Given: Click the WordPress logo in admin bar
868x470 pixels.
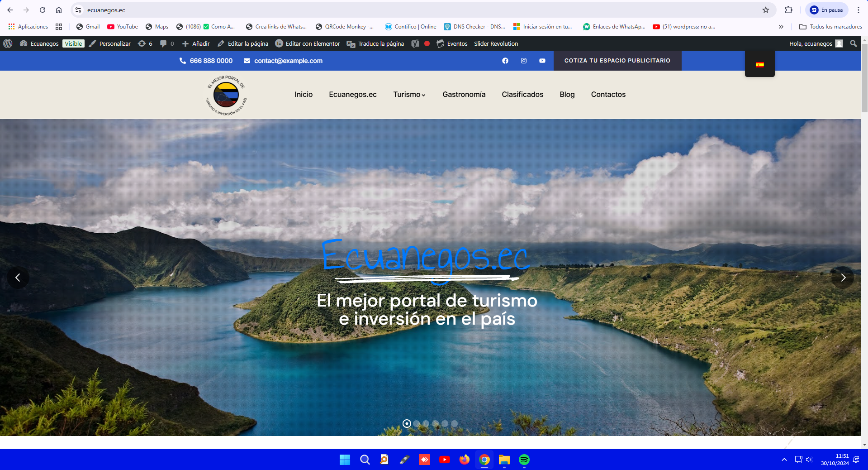Looking at the screenshot, I should [x=8, y=43].
